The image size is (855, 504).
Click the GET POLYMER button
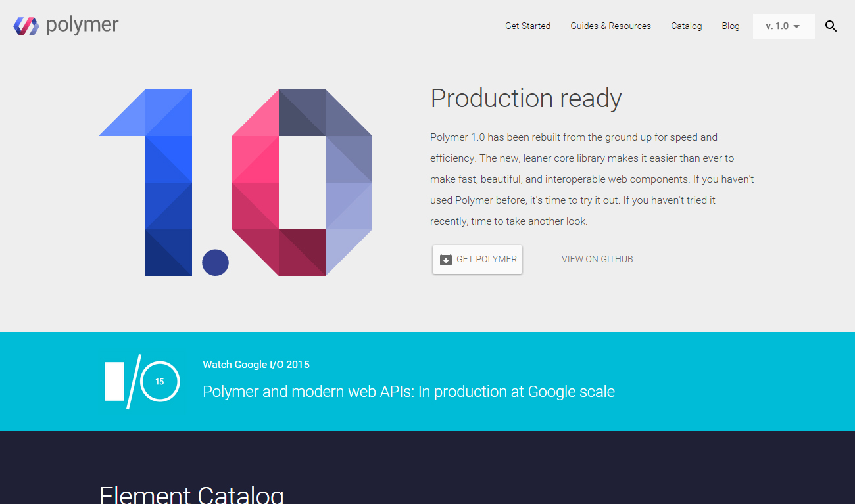pos(477,259)
